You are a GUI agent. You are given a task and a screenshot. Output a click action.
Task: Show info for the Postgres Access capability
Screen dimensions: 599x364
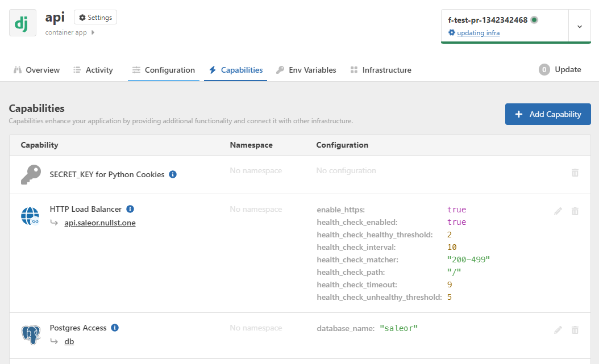click(x=115, y=327)
